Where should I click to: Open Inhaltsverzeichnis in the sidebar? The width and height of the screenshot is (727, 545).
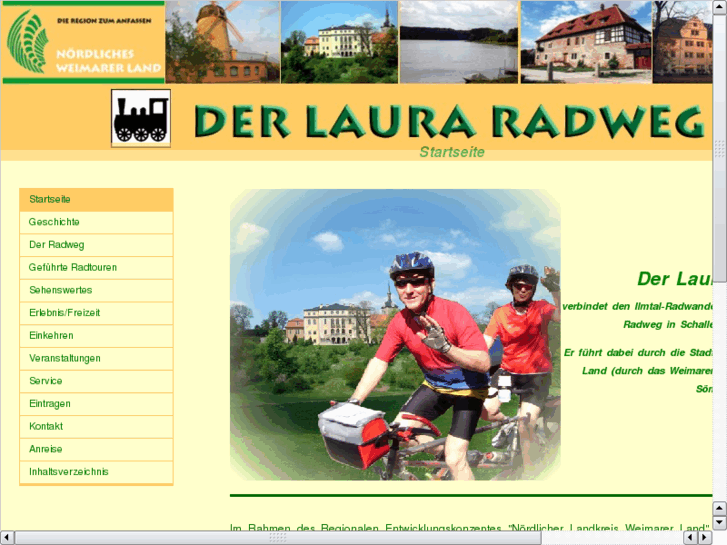(96, 472)
